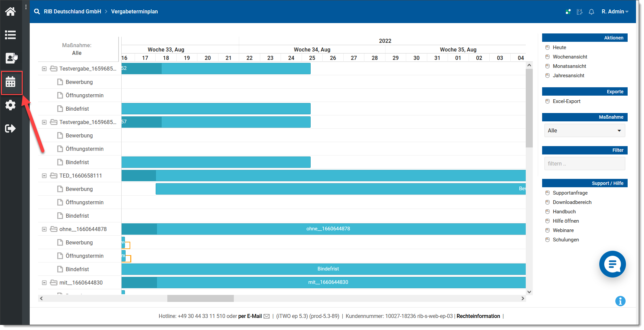Open Handbuch link

(x=564, y=212)
